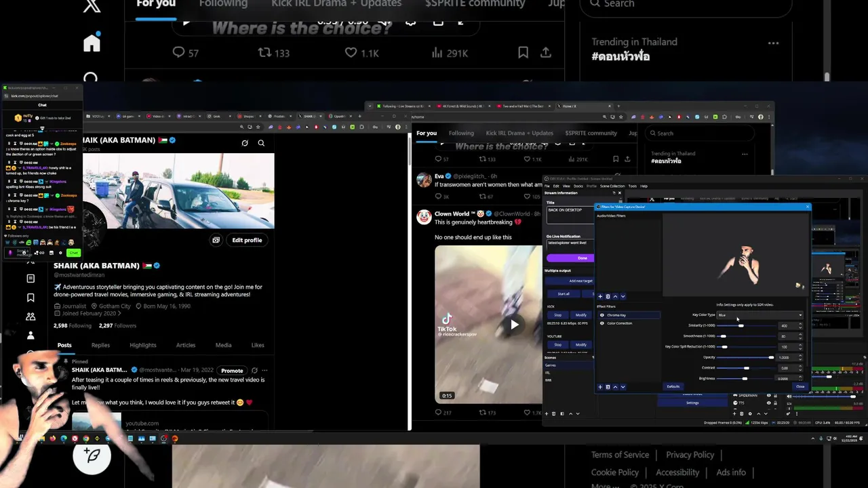Adjust the Opacity slider handle
The image size is (868, 488).
771,357
